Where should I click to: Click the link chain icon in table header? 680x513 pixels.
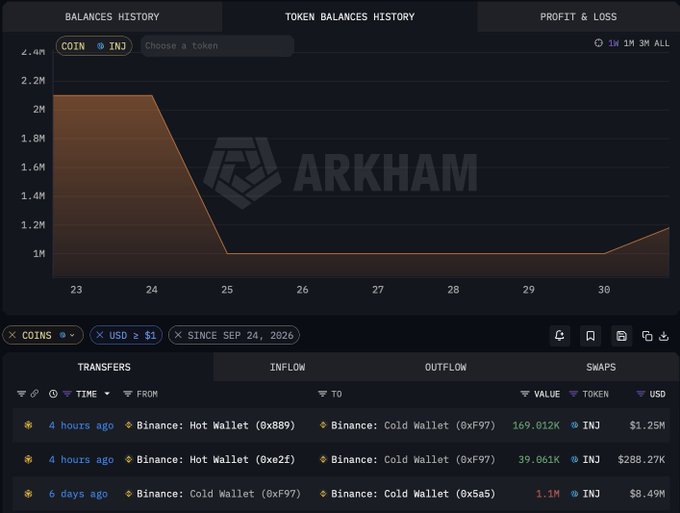pyautogui.click(x=34, y=394)
